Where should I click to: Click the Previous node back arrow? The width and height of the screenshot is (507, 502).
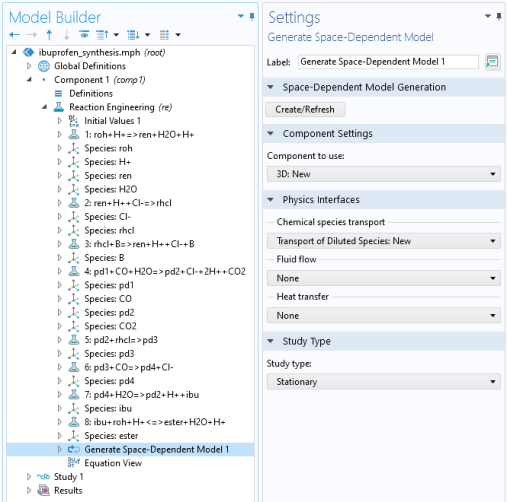pos(14,35)
